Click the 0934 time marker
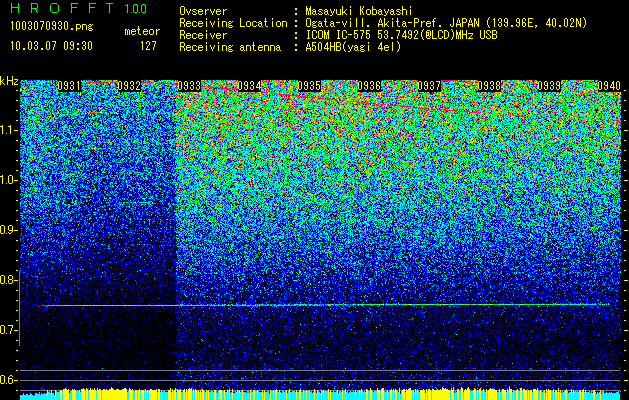This screenshot has height=400, width=629. [249, 86]
